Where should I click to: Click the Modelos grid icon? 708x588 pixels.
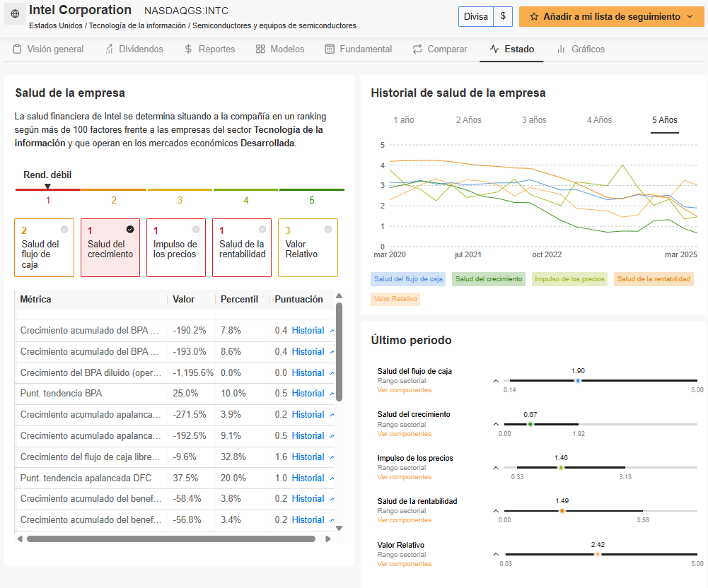(x=260, y=49)
